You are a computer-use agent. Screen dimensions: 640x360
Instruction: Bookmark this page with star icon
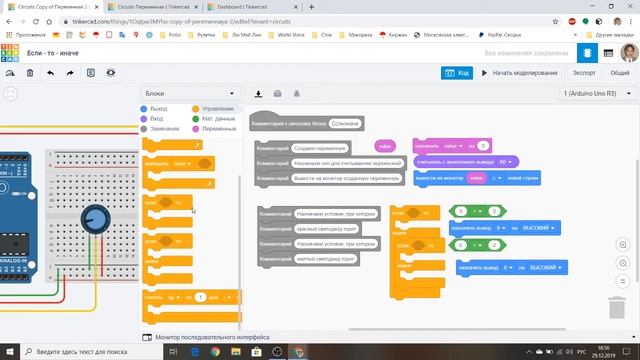click(555, 22)
